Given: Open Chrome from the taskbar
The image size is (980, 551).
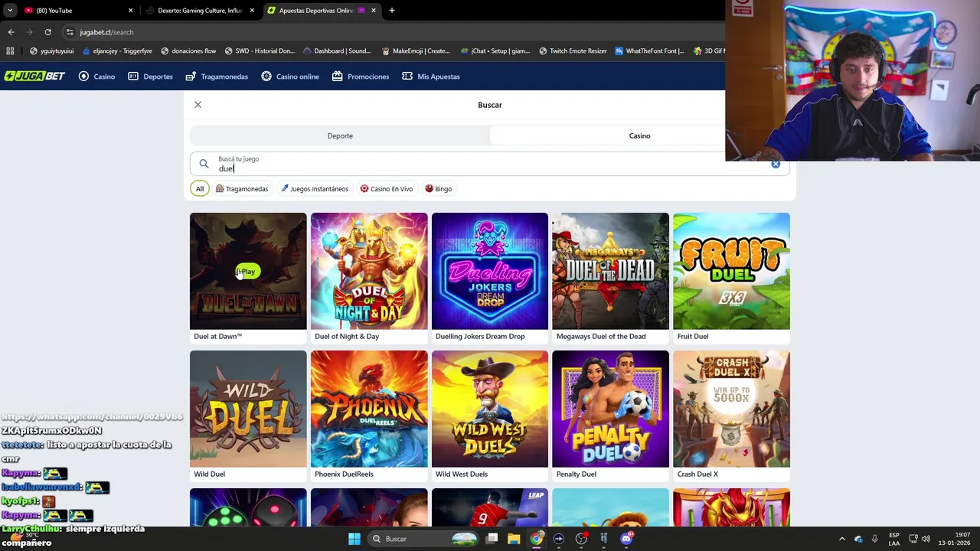Looking at the screenshot, I should point(536,539).
